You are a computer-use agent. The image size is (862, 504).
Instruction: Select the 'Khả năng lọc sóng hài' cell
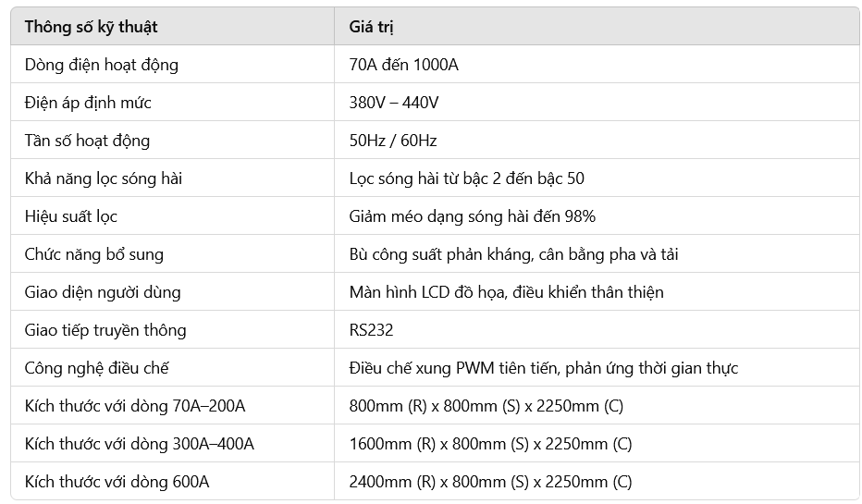point(103,178)
